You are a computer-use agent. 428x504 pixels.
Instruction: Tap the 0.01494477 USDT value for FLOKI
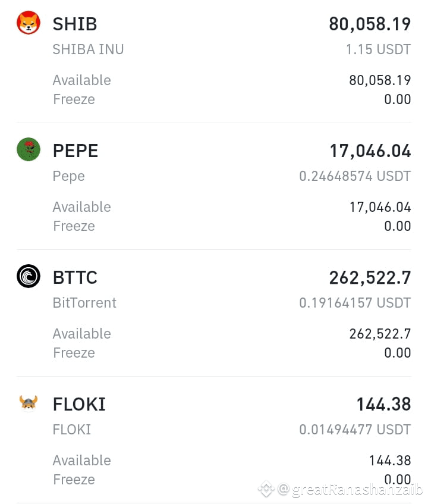click(x=355, y=430)
